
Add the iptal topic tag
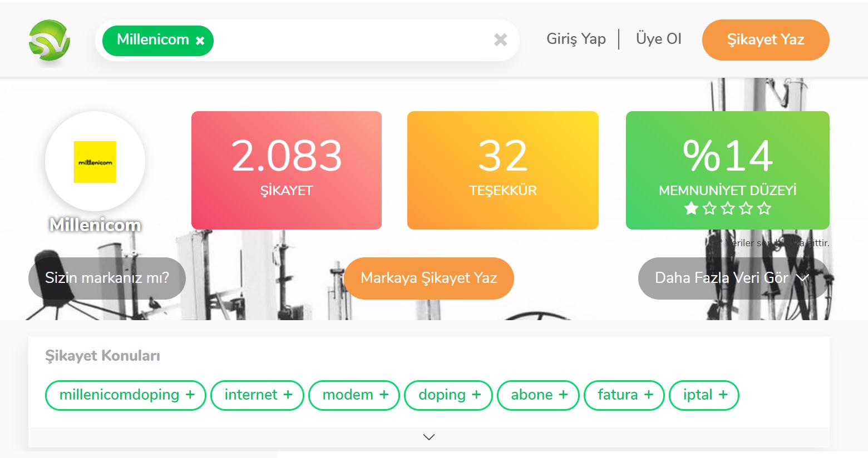(x=704, y=395)
